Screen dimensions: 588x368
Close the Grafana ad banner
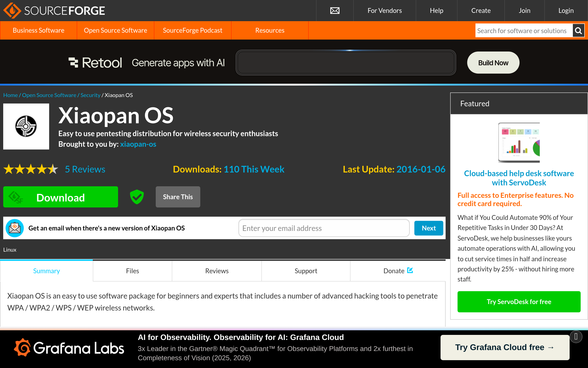click(576, 336)
